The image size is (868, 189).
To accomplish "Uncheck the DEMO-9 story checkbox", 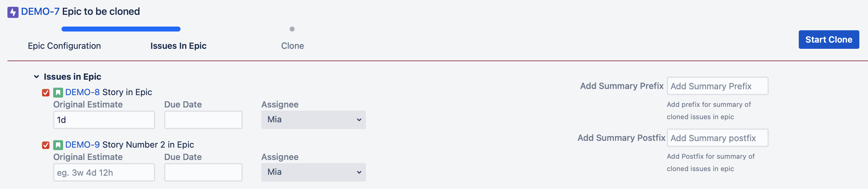I will pyautogui.click(x=46, y=145).
